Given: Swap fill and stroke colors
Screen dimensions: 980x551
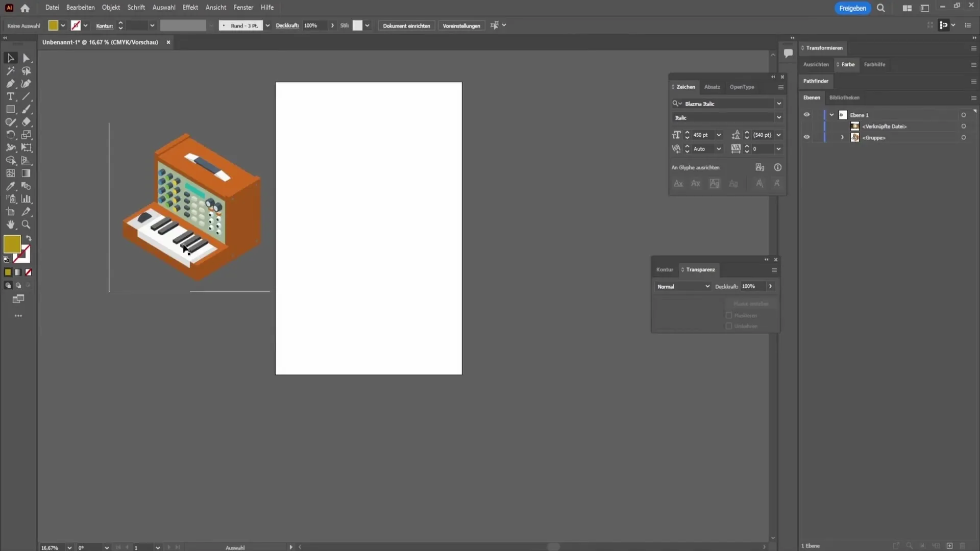Looking at the screenshot, I should click(29, 238).
